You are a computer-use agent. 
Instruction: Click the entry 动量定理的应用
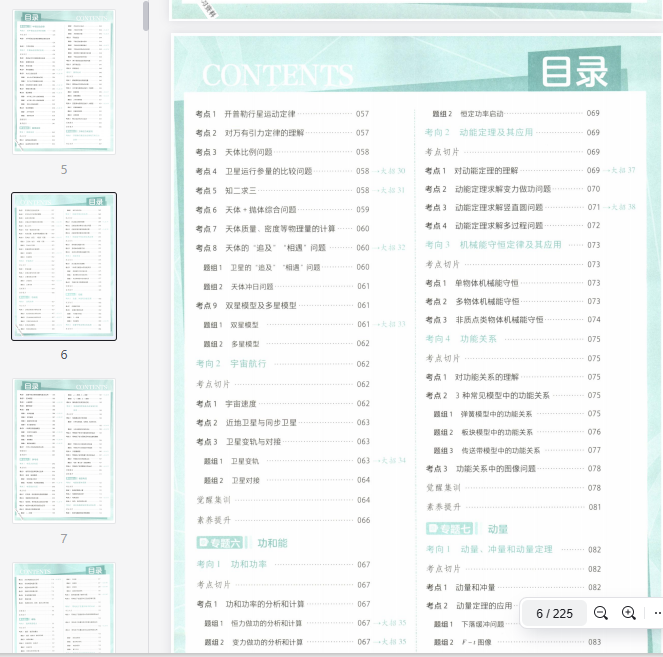[x=484, y=606]
